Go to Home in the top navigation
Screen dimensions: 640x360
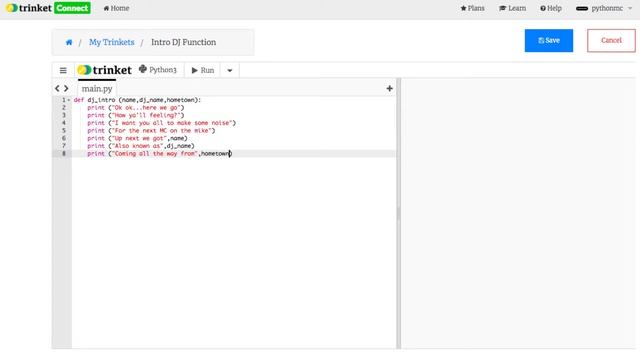pyautogui.click(x=116, y=8)
